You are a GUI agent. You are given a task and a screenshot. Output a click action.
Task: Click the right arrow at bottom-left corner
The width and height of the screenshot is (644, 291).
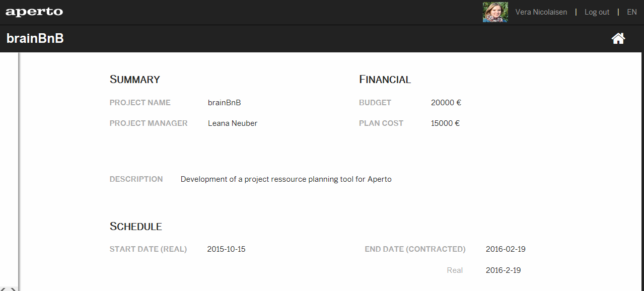click(x=13, y=289)
